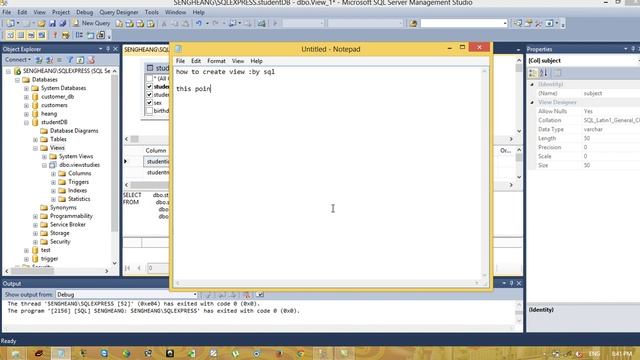
Task: Collapse the Views folder
Action: [x=35, y=148]
